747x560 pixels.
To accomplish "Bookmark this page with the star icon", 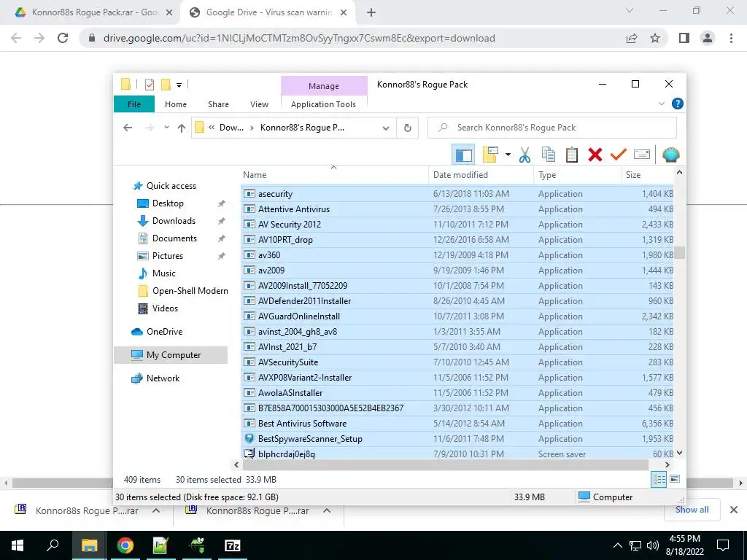I will [x=655, y=38].
